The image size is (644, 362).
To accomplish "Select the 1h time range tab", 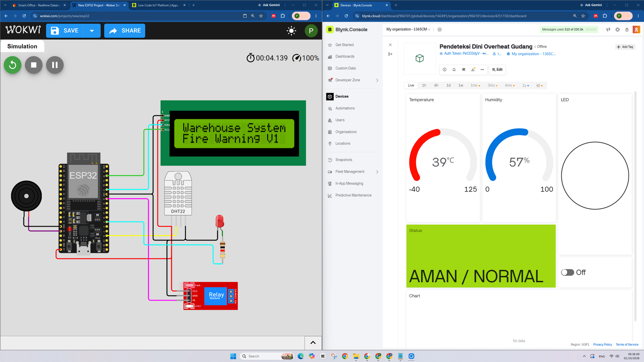I will pyautogui.click(x=424, y=85).
